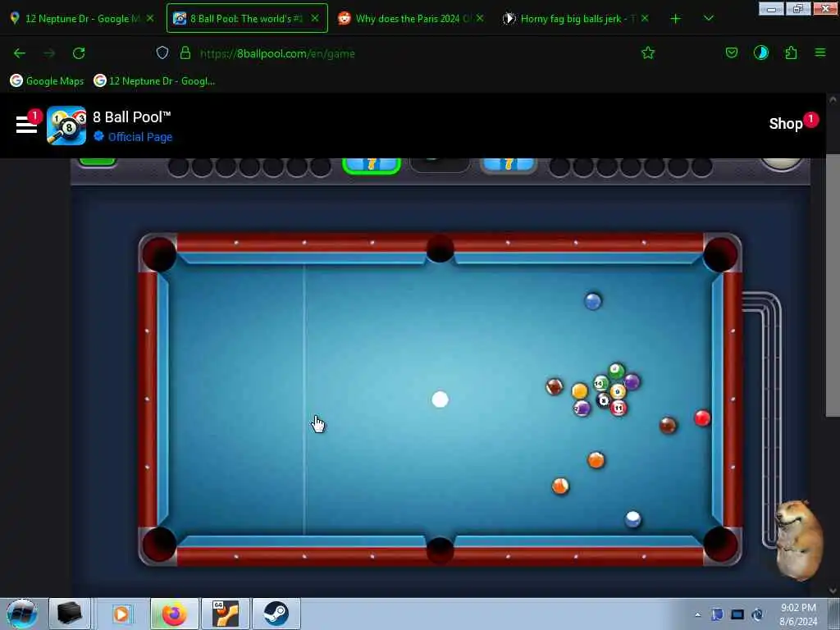Bookmark this page with the star
Screen dimensions: 840x630
coord(648,52)
